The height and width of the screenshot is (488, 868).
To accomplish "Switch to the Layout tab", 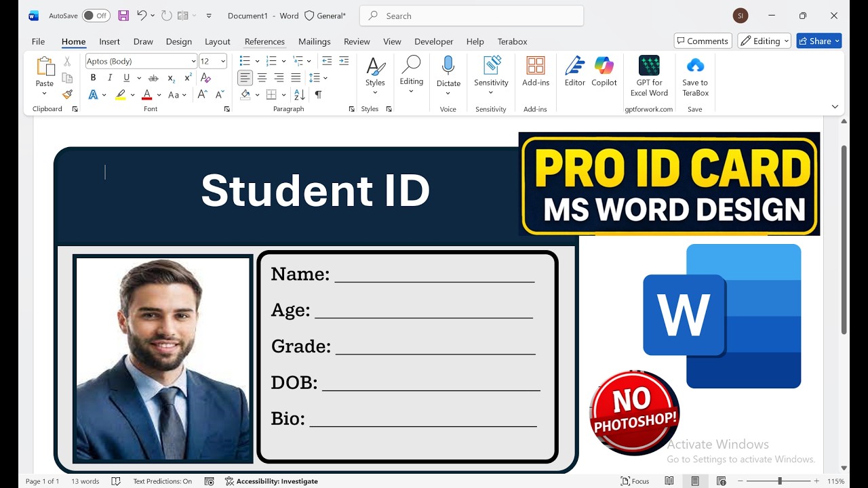I will coord(218,41).
